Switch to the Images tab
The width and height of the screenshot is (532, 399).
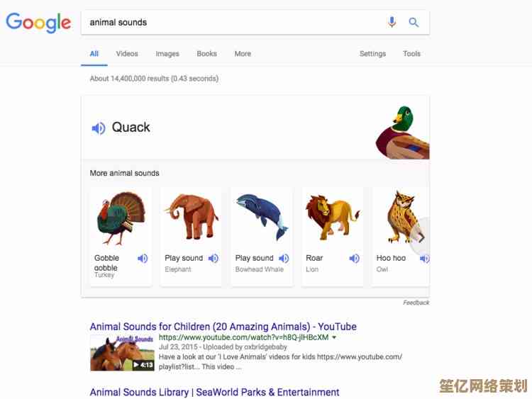point(167,54)
